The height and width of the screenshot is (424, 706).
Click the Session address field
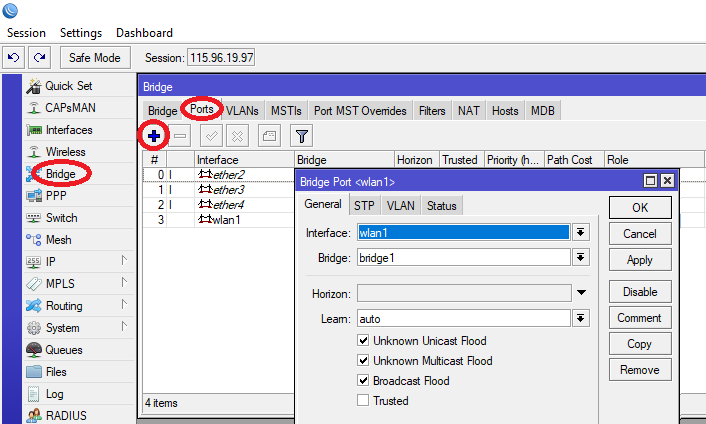pos(221,58)
